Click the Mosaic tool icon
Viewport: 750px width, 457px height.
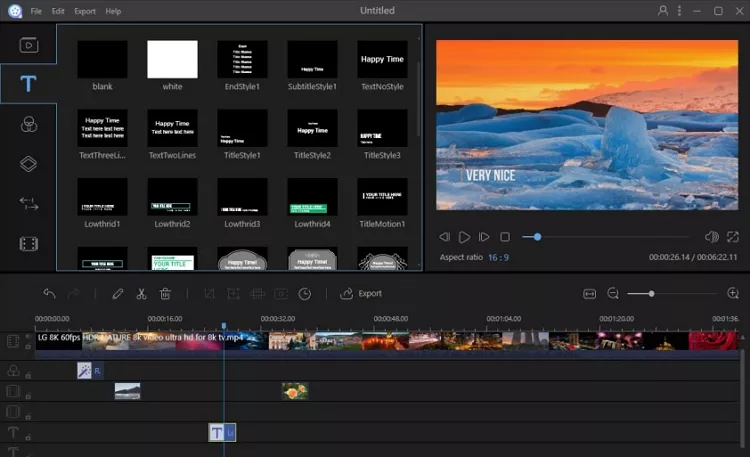(257, 293)
